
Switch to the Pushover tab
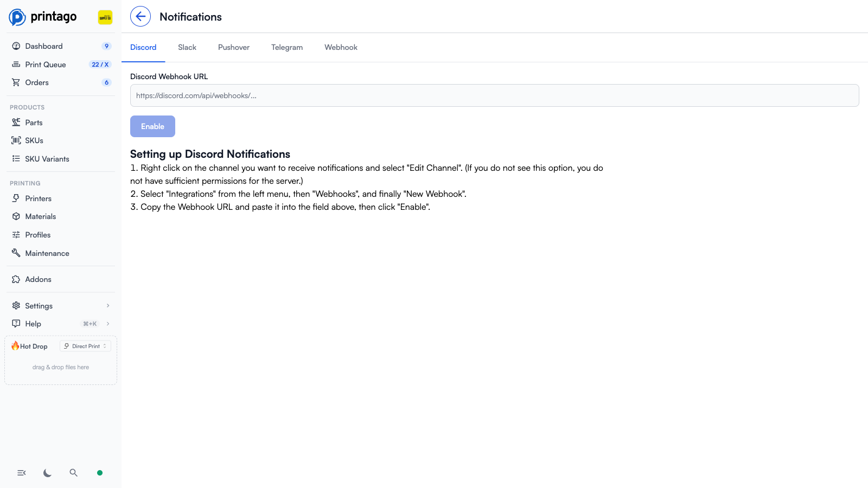234,48
